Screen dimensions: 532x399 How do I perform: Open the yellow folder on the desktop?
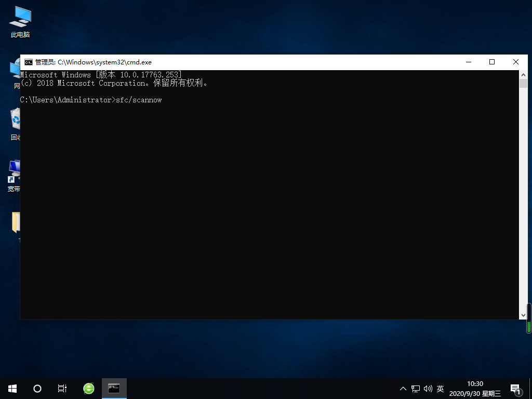(x=16, y=223)
